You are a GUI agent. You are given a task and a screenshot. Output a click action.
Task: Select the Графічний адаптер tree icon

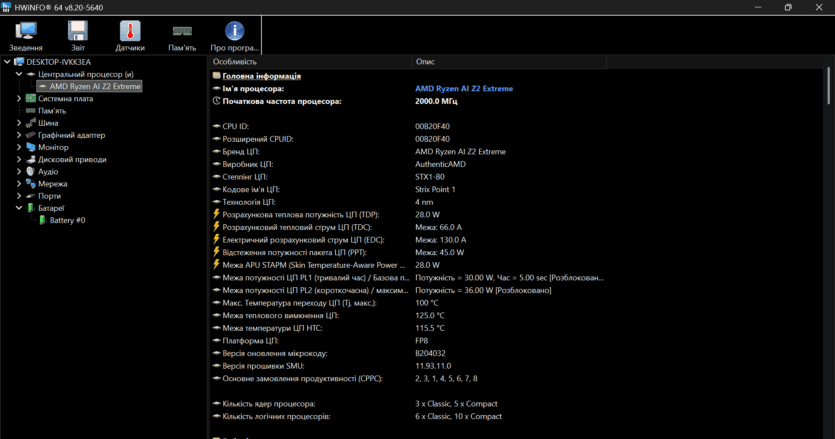click(31, 135)
